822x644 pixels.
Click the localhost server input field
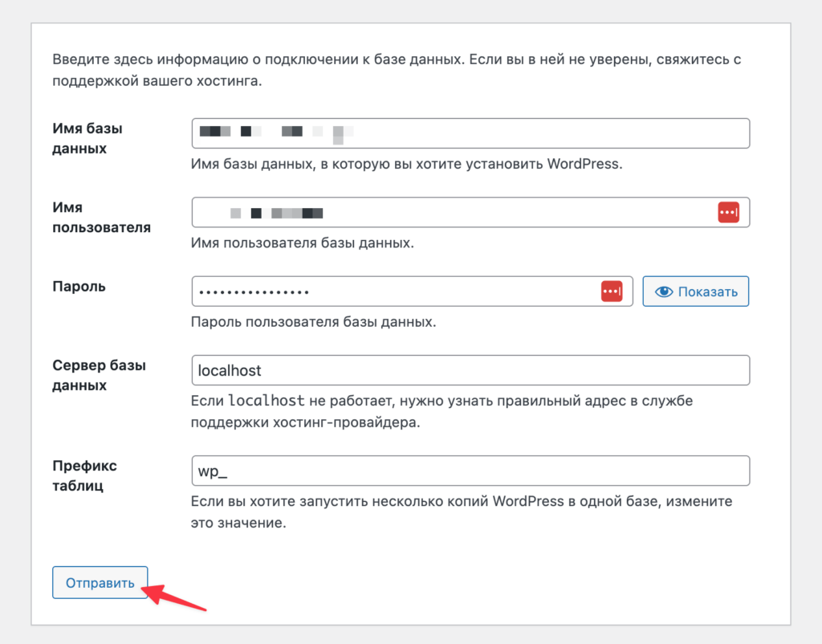coord(470,370)
